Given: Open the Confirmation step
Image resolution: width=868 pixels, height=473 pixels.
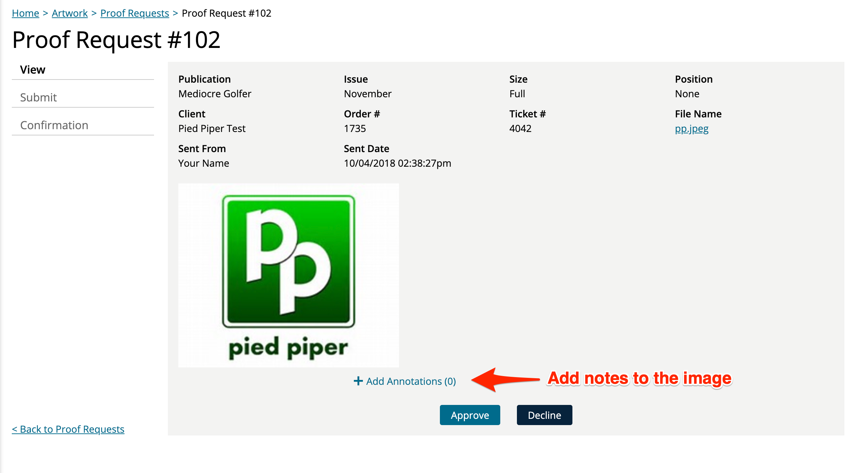Looking at the screenshot, I should 54,125.
